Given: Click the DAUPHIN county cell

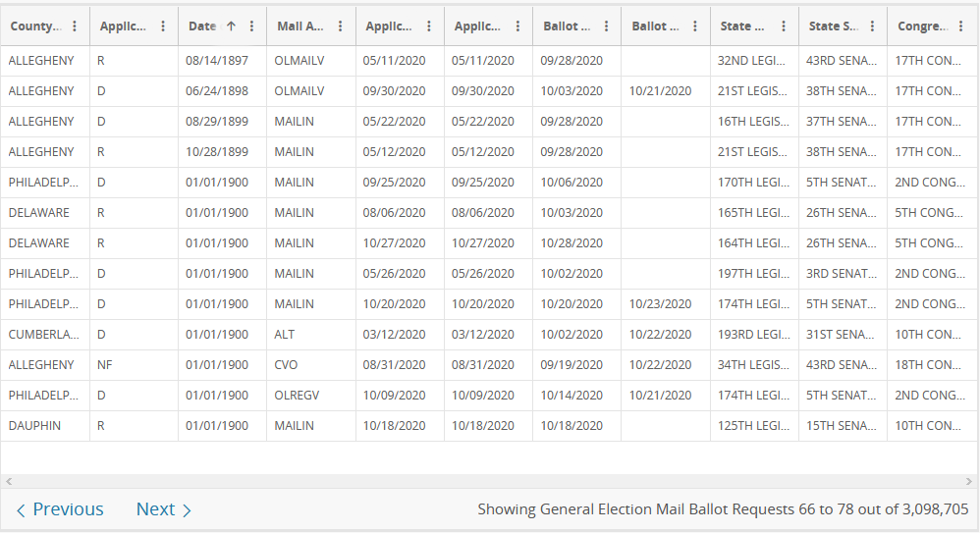Looking at the screenshot, I should (45, 426).
